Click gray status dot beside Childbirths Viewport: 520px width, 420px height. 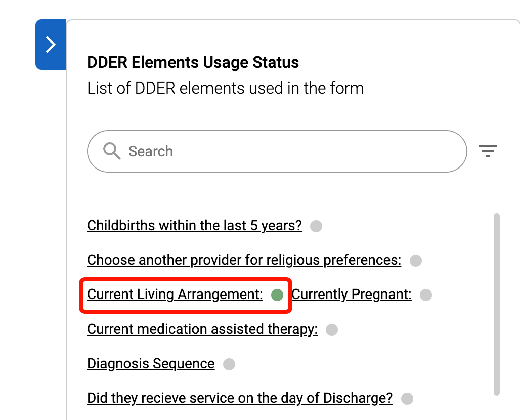316,226
